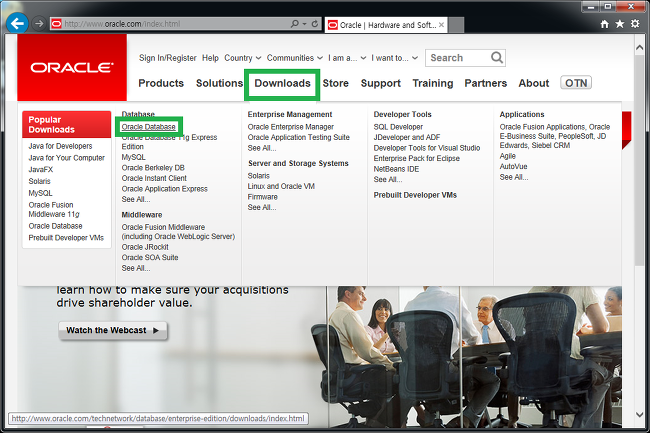Click the site search magnifier icon
650x433 pixels.
click(497, 58)
